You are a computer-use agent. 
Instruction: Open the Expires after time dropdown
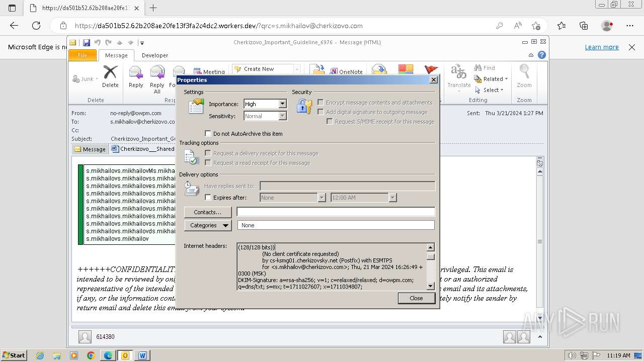pos(392,198)
